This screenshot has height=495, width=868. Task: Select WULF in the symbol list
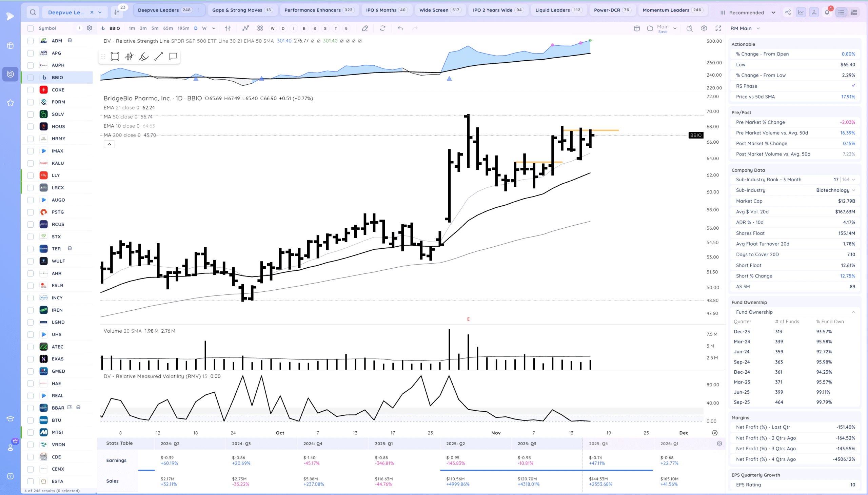pos(58,261)
